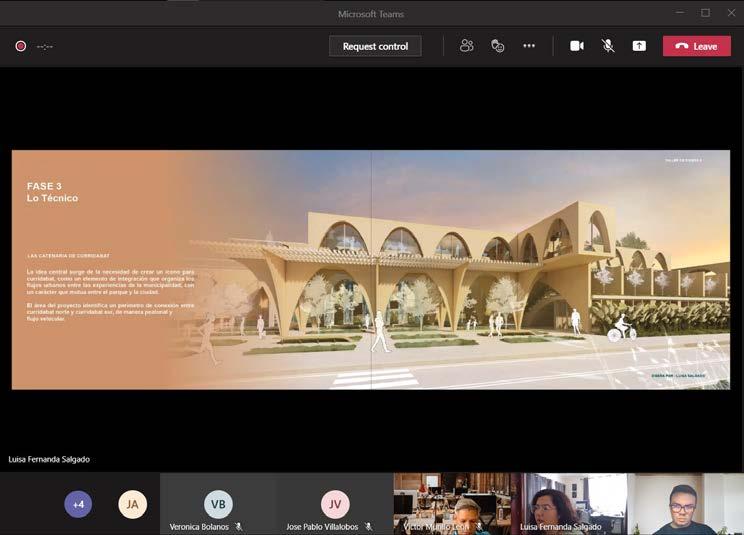Click Veronica Bolanos muted mic icon
Image resolution: width=744 pixels, height=535 pixels.
(239, 526)
